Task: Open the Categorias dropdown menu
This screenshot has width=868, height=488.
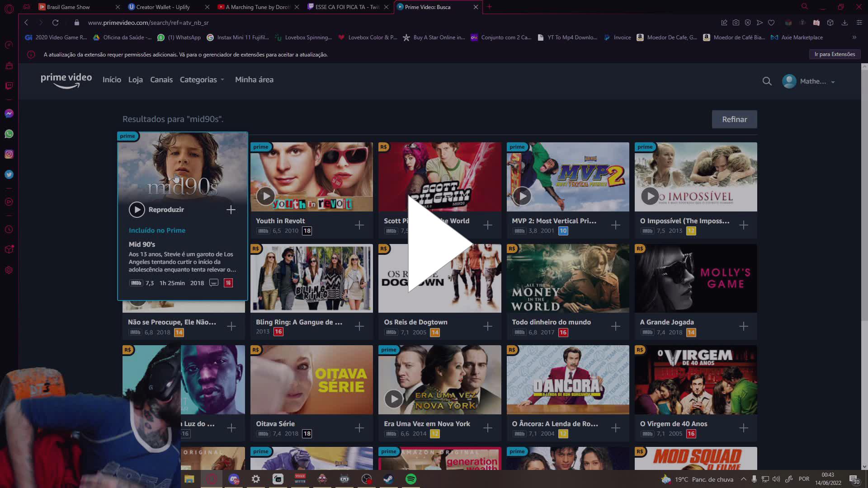Action: (202, 80)
